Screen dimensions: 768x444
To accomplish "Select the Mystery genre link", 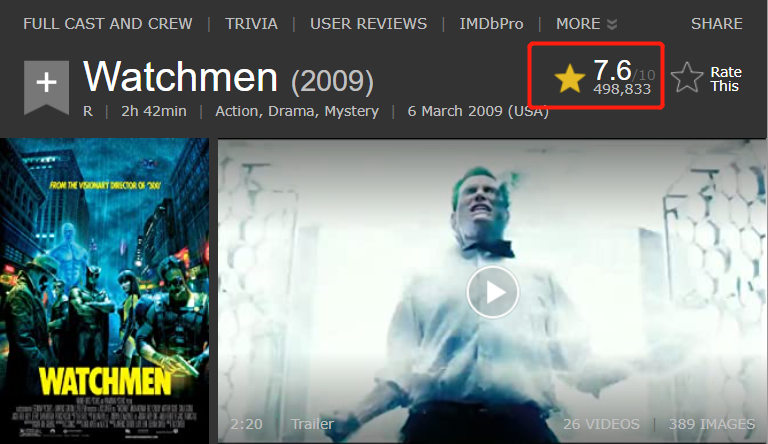I will point(352,111).
